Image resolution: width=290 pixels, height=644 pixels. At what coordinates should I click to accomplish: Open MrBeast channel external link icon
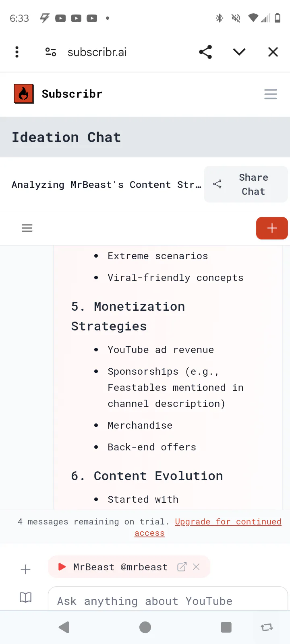click(182, 567)
